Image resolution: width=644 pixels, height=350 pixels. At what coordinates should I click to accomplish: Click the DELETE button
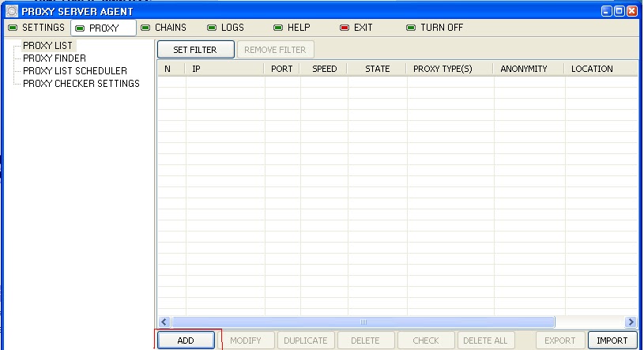click(x=365, y=341)
